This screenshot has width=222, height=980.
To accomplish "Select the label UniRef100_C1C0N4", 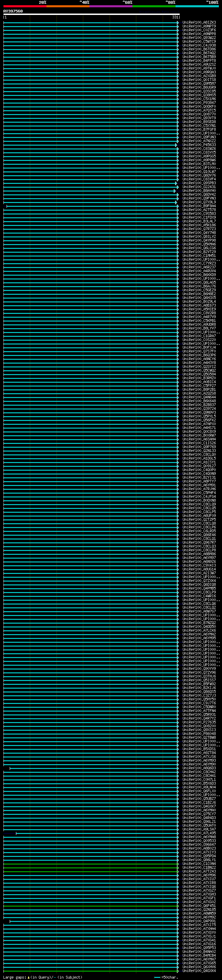I will click(199, 864).
